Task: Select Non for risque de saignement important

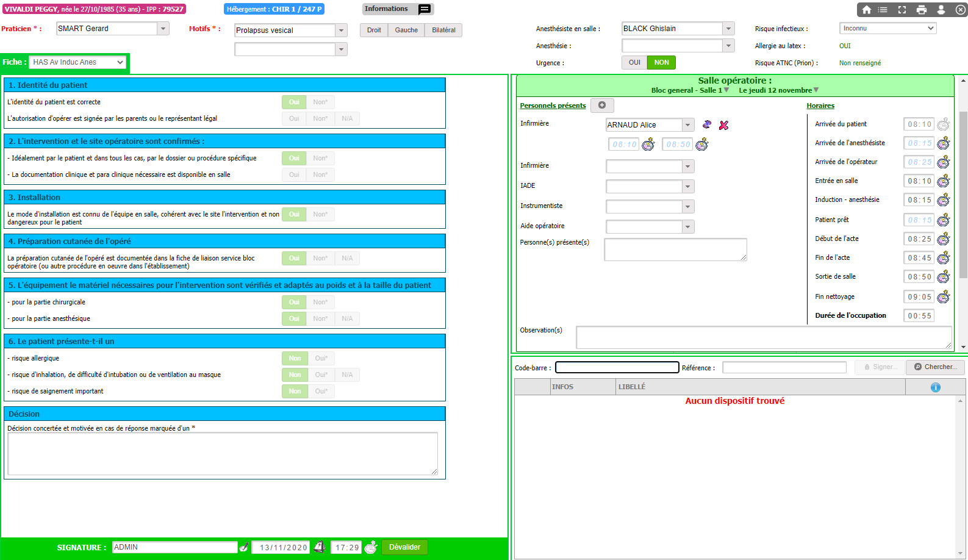Action: 295,391
